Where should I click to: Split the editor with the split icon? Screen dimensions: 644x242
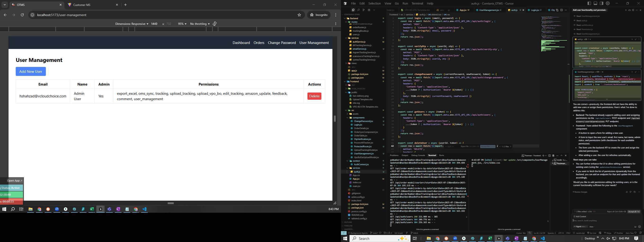(x=562, y=10)
